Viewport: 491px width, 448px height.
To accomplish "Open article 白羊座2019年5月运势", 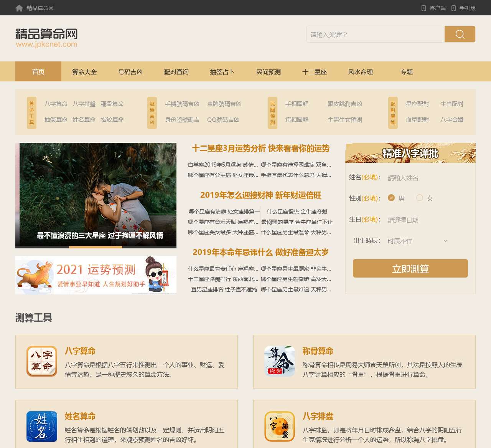I will [223, 165].
